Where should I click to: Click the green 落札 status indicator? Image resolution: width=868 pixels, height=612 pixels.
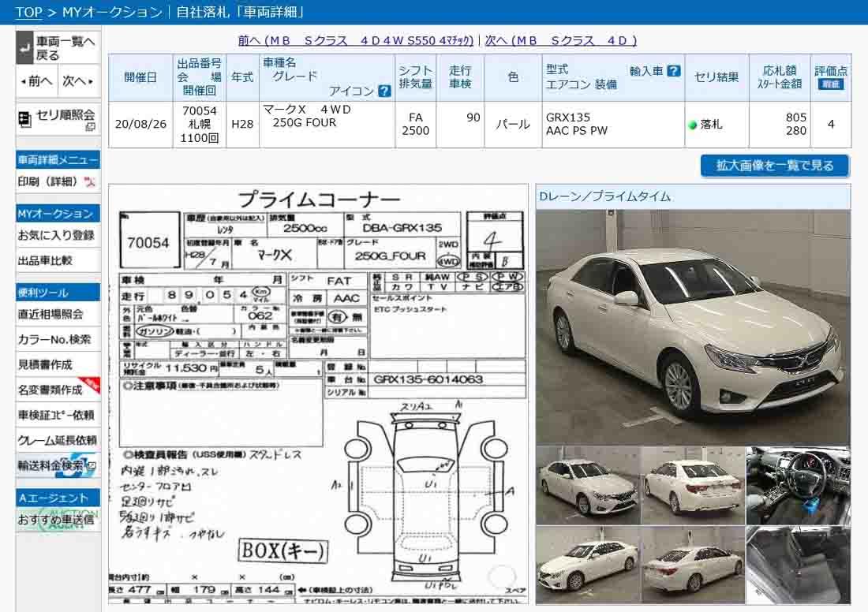pyautogui.click(x=693, y=125)
